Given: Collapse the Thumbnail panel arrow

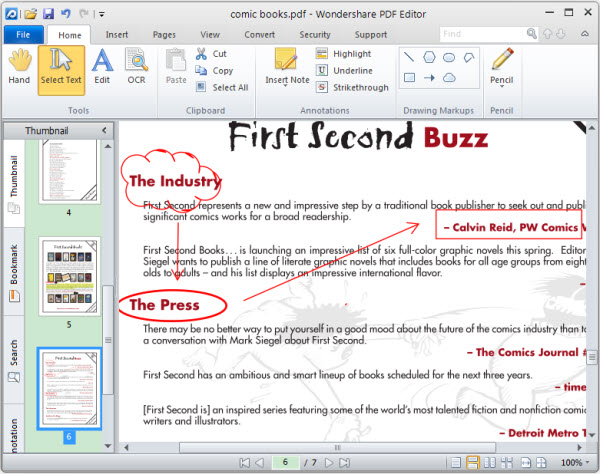Looking at the screenshot, I should 104,130.
